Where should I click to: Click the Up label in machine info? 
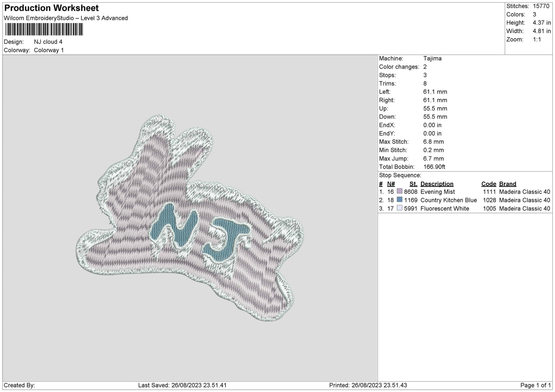pos(384,109)
